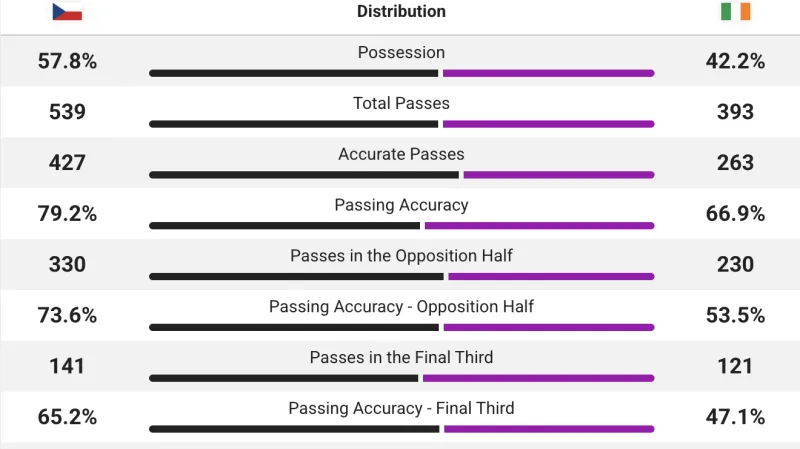Viewport: 800px width, 449px height.
Task: Click the 47.1% final third accuracy value
Action: 735,417
